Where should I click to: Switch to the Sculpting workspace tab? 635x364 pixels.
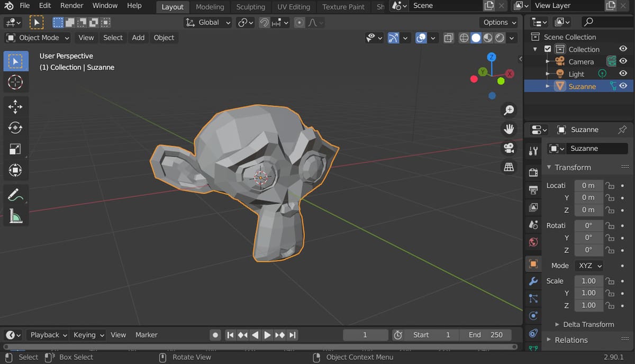[x=251, y=7]
